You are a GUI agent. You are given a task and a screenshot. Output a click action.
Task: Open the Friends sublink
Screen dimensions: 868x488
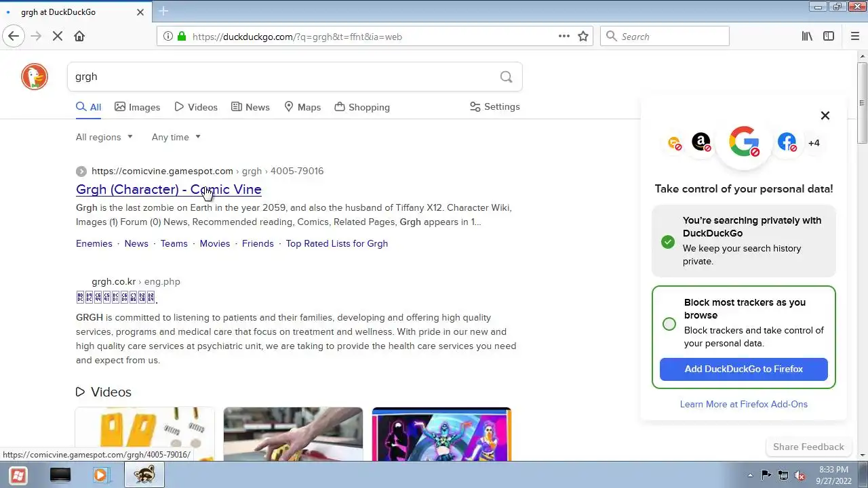tap(258, 243)
